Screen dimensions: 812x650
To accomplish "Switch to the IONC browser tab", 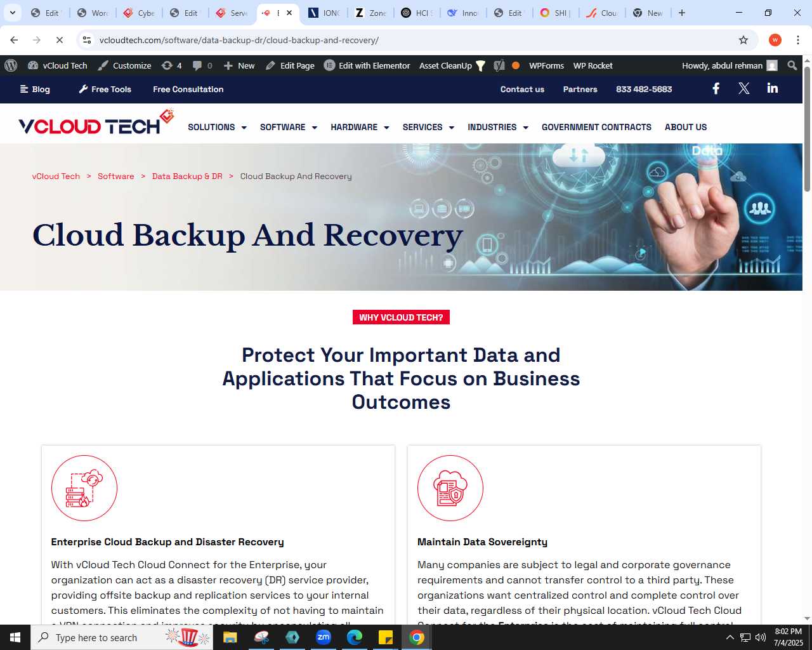I will (324, 13).
